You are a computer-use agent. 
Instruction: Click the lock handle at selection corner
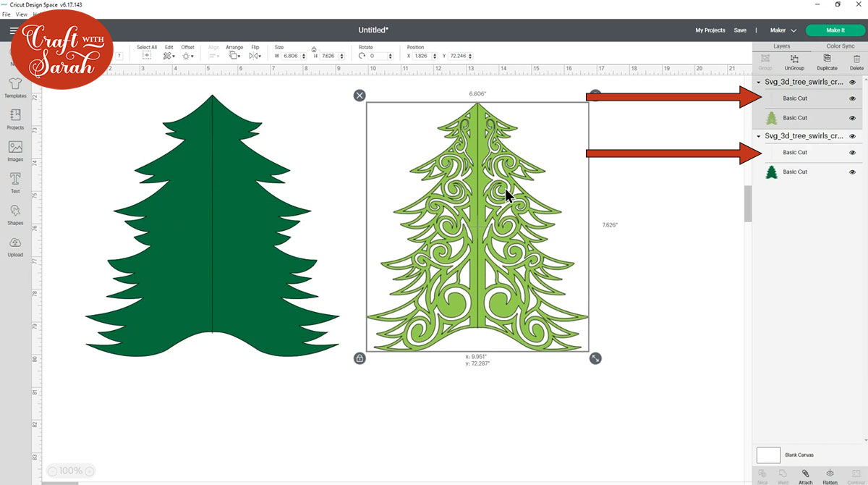click(359, 358)
